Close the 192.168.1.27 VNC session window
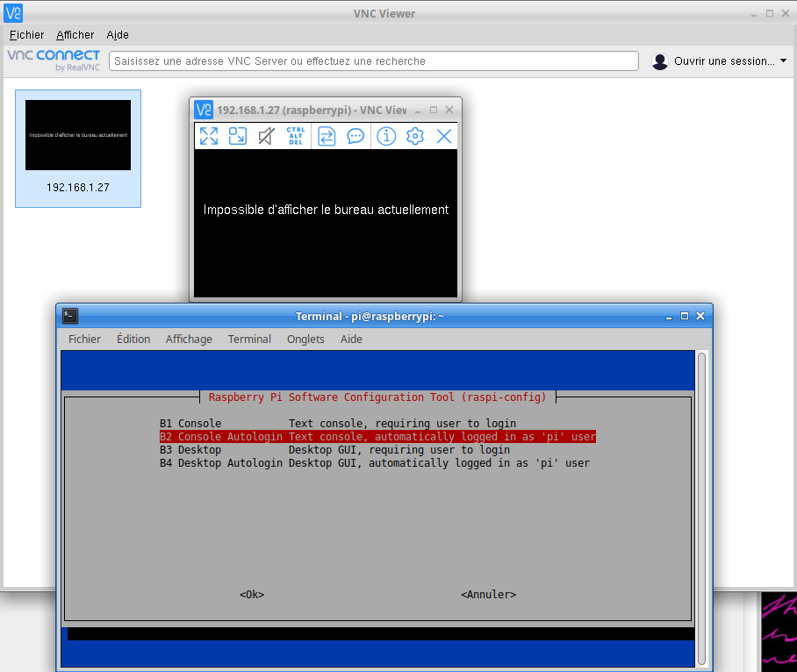Image resolution: width=797 pixels, height=672 pixels. click(x=449, y=110)
